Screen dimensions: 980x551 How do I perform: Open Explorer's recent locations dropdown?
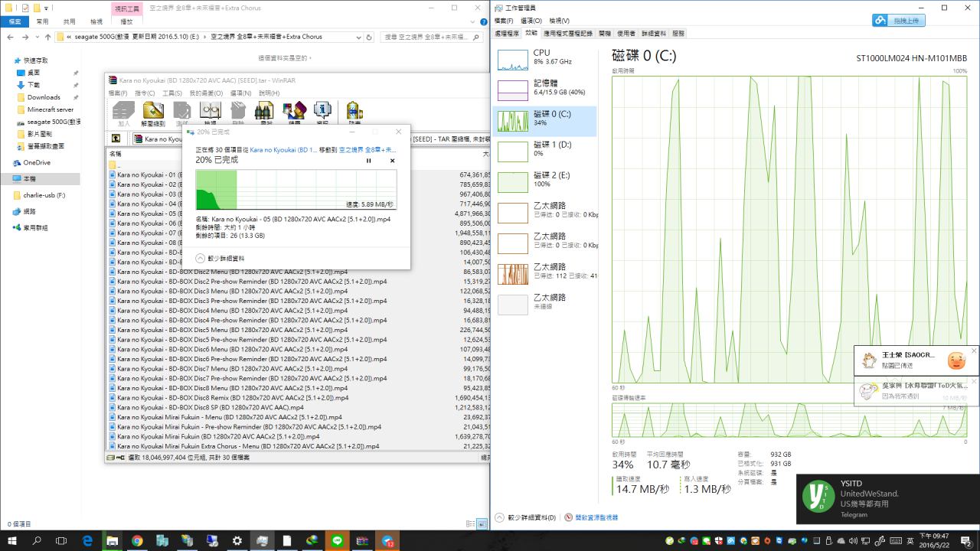pos(37,37)
